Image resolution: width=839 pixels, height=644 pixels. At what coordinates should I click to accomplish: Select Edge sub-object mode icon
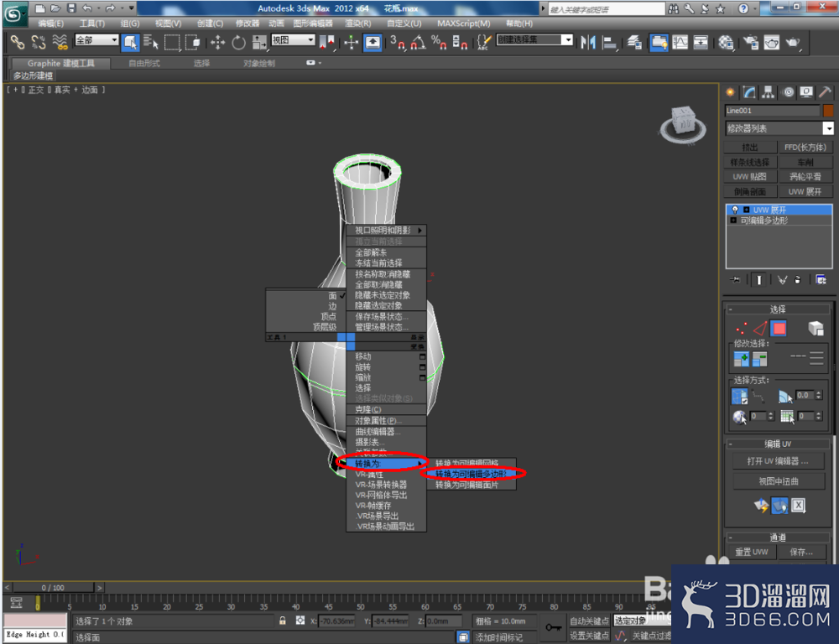[x=760, y=329]
